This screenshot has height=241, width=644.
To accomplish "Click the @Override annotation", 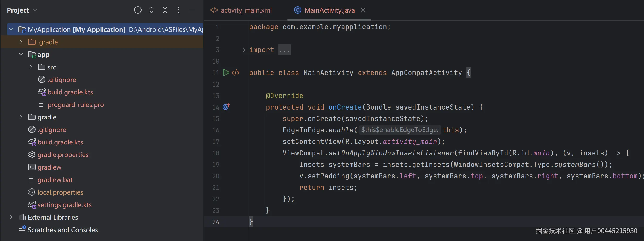I will (x=284, y=96).
